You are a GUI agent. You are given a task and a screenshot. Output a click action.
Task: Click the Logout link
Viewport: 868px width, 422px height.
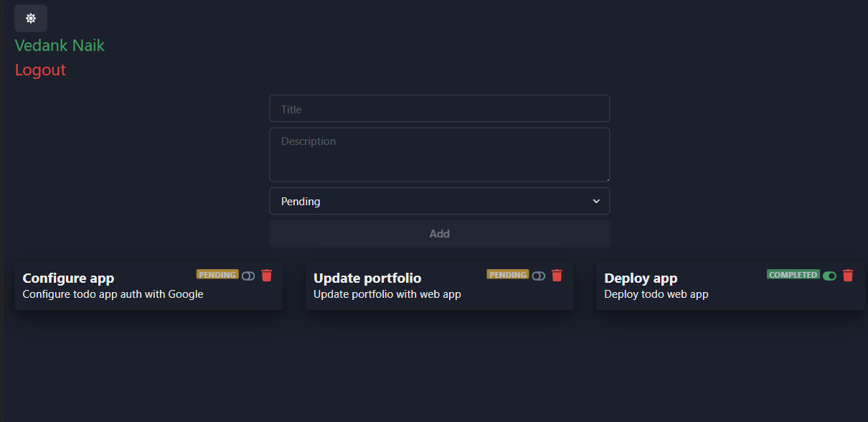coord(40,70)
